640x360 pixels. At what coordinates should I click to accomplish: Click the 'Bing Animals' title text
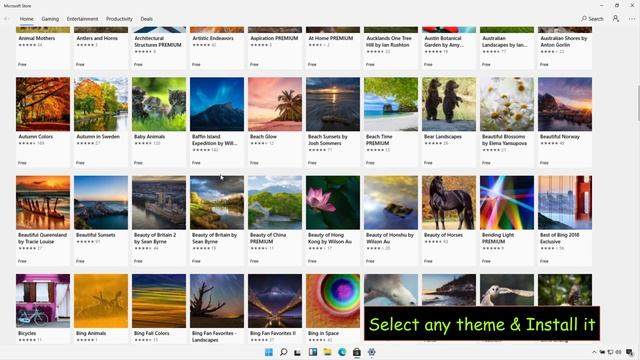coord(91,333)
